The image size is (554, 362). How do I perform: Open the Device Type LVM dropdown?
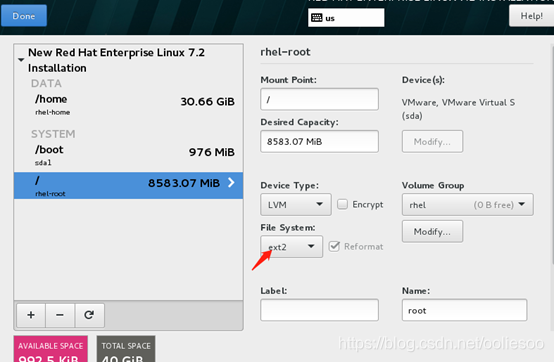[x=296, y=204]
